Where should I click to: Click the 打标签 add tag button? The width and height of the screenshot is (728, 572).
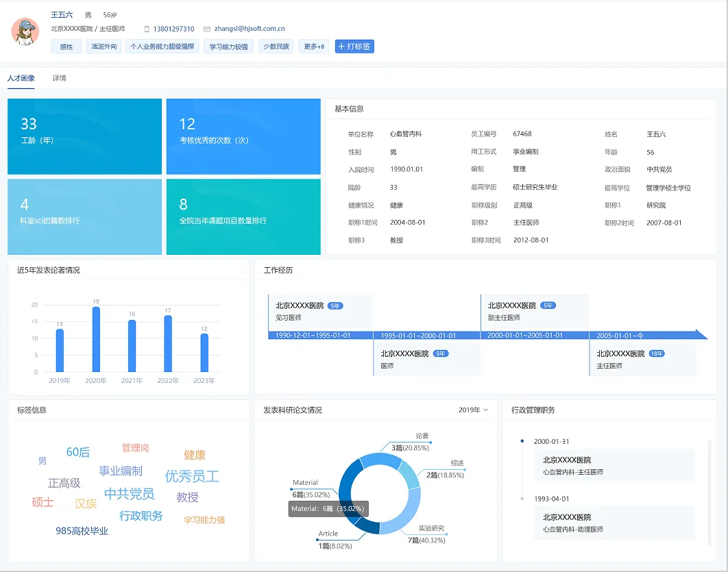(354, 47)
